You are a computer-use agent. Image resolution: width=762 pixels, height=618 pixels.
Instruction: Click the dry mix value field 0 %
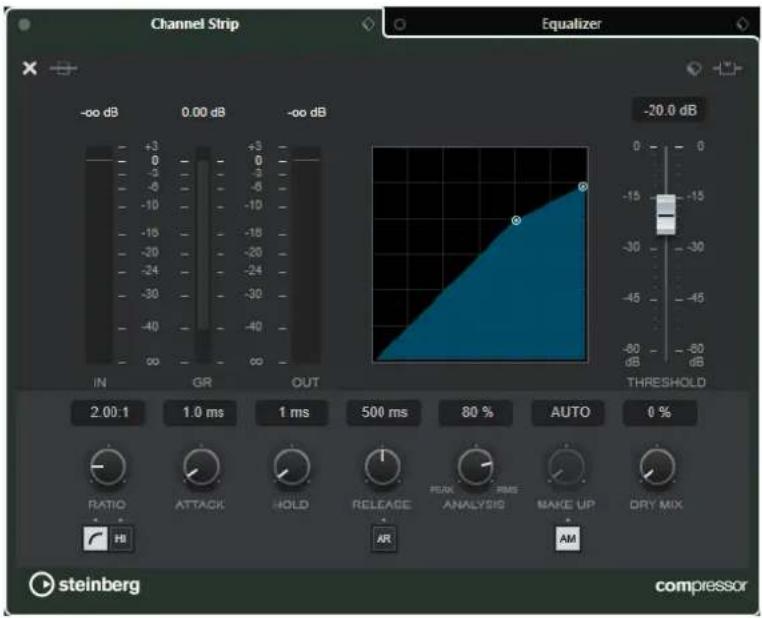pyautogui.click(x=660, y=412)
